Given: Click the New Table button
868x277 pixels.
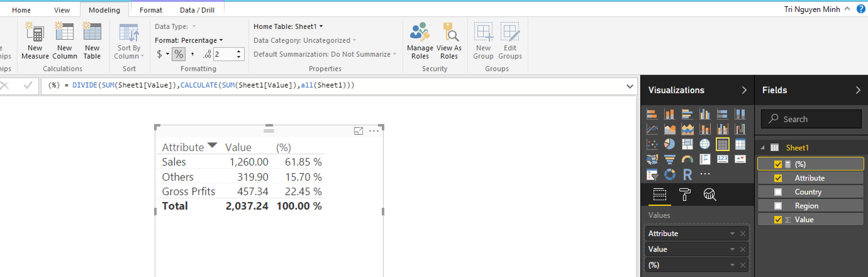Looking at the screenshot, I should pyautogui.click(x=92, y=41).
